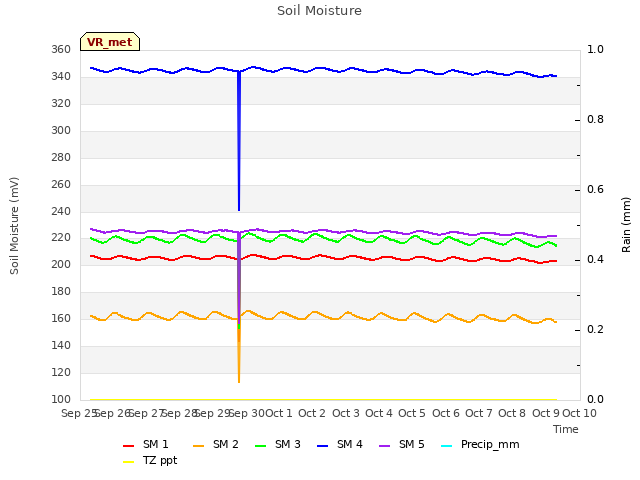Click the blue SM 4 spike on Sep 30
This screenshot has height=480, width=640.
pos(239,141)
